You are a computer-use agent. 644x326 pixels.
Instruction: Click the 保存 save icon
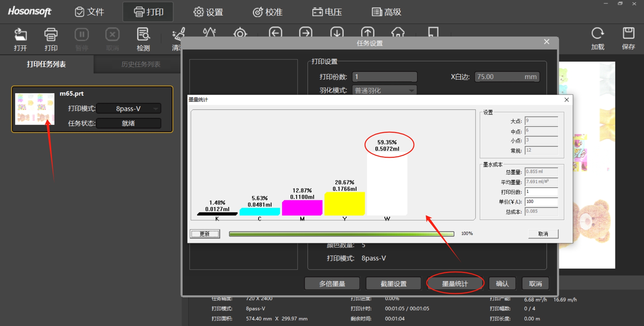[628, 34]
